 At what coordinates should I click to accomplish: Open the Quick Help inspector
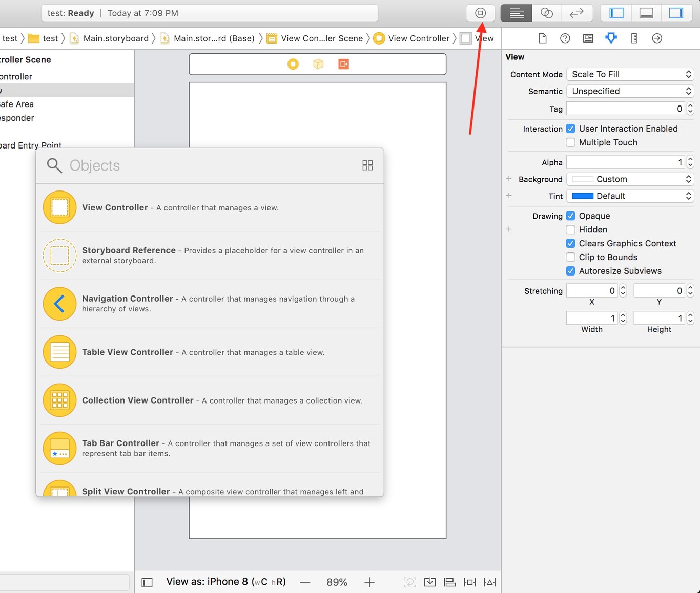(x=565, y=38)
